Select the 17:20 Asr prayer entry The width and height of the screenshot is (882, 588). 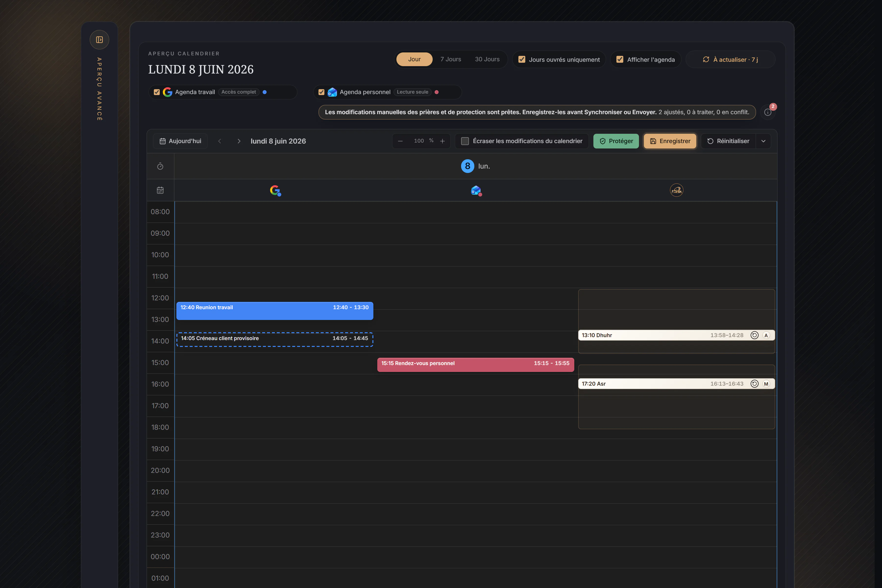tap(676, 384)
